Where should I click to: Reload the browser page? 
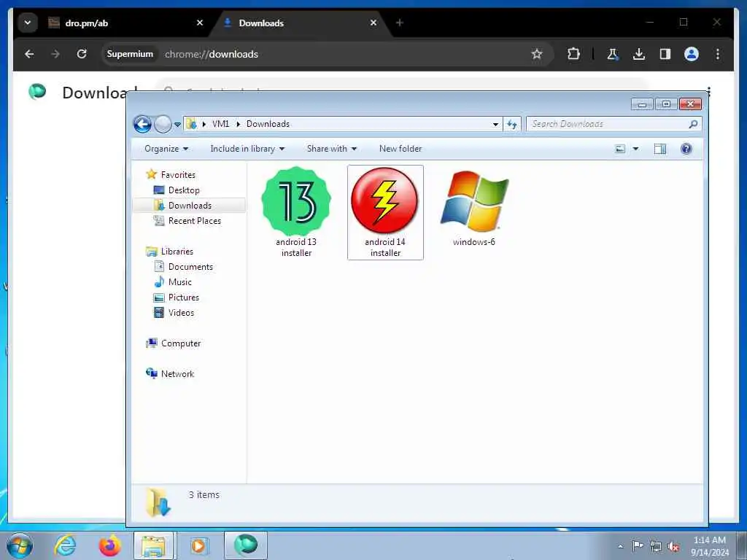[82, 54]
